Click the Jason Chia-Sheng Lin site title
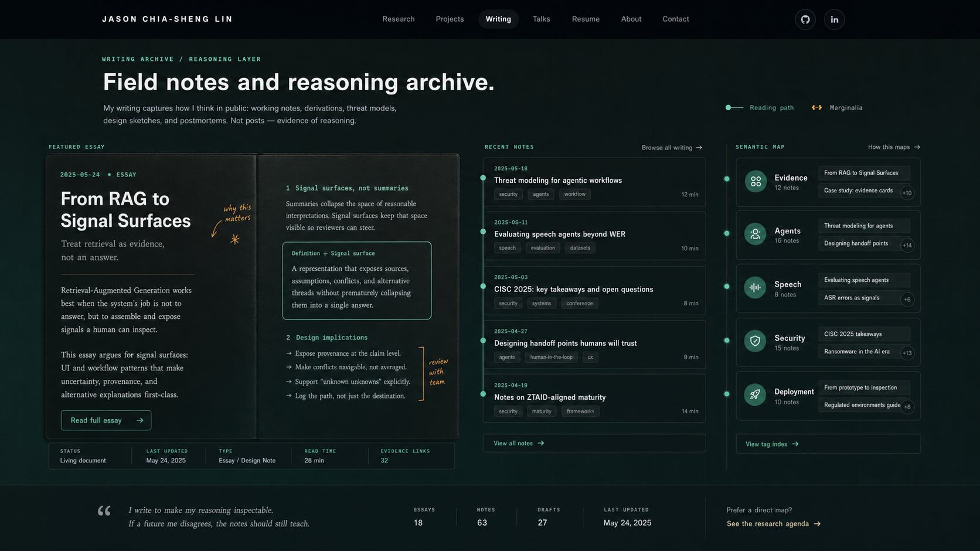Image resolution: width=980 pixels, height=551 pixels. tap(167, 19)
